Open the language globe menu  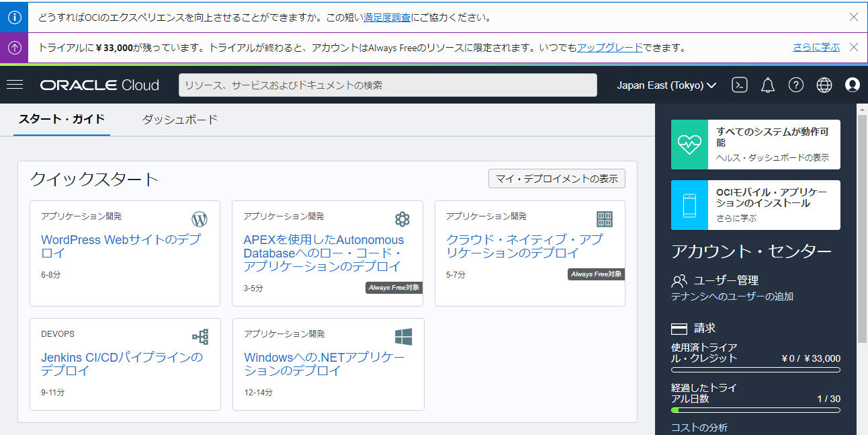pos(824,85)
